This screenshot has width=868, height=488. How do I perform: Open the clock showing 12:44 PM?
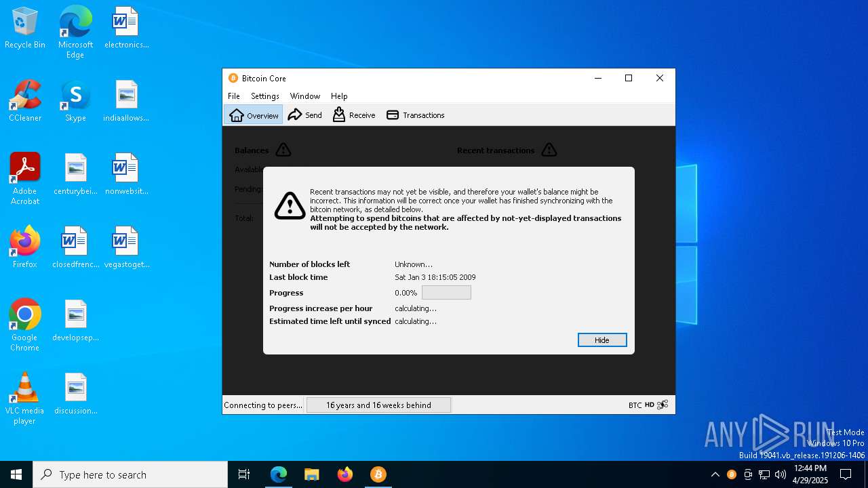(x=810, y=474)
